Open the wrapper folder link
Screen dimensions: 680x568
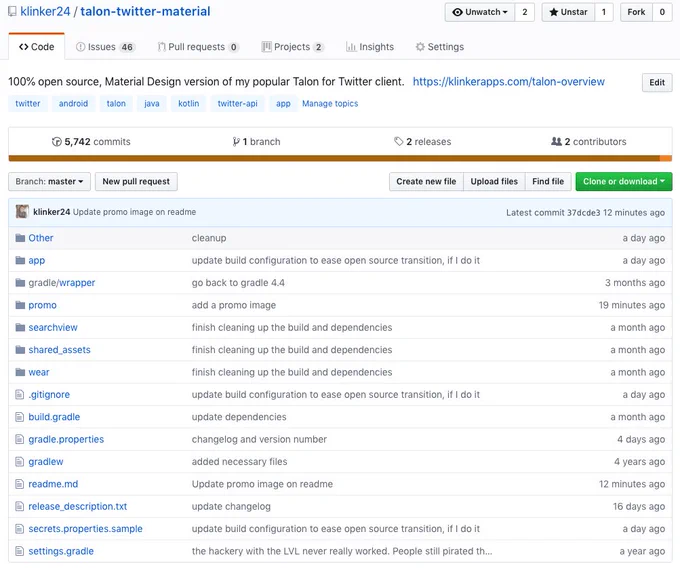tap(77, 283)
